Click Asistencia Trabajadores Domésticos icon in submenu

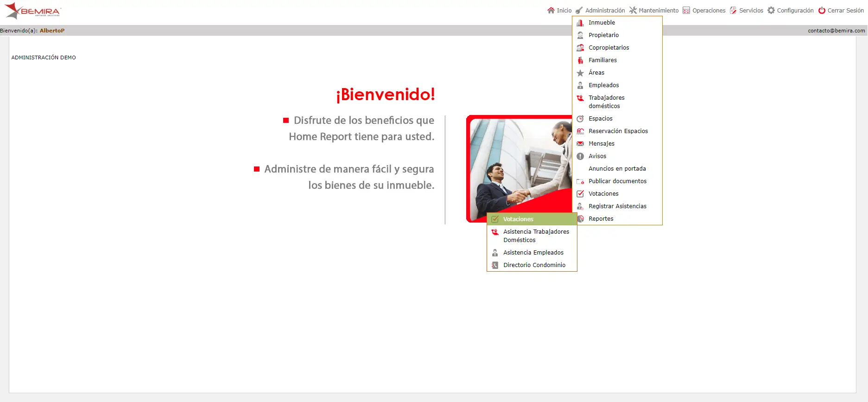495,232
